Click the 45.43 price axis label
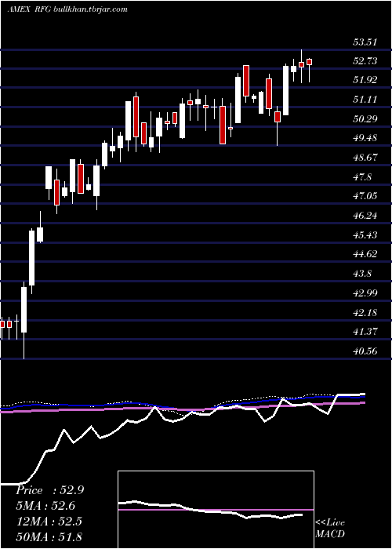392x549 pixels. (365, 235)
